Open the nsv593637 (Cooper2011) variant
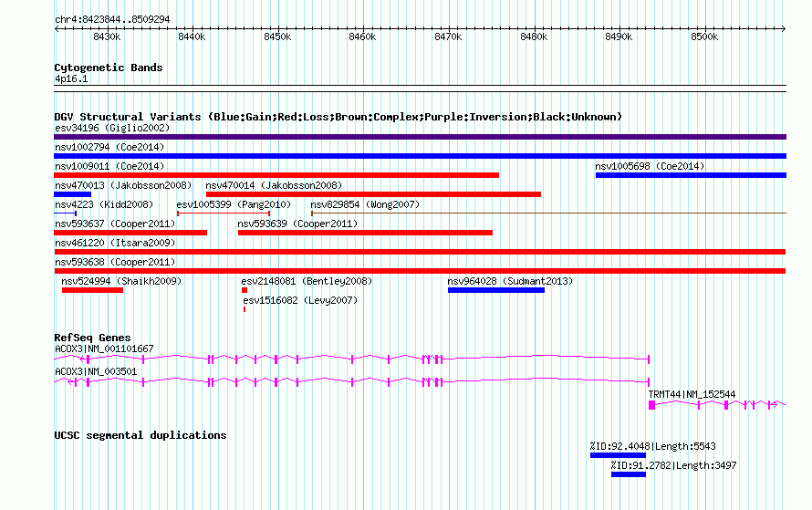Image resolution: width=812 pixels, height=510 pixels. pos(130,233)
